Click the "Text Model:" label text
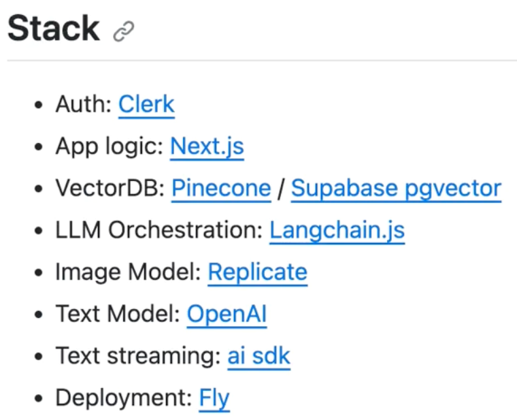This screenshot has width=517, height=420. click(x=118, y=314)
